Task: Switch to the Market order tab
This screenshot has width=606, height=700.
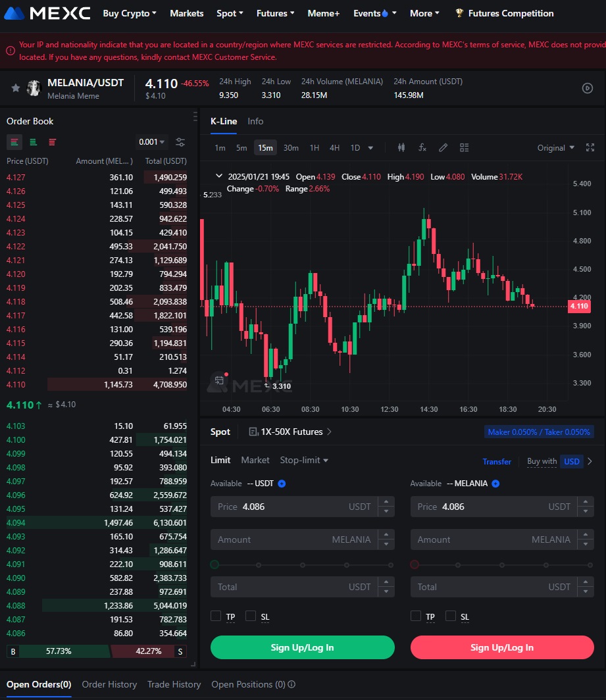Action: click(255, 461)
